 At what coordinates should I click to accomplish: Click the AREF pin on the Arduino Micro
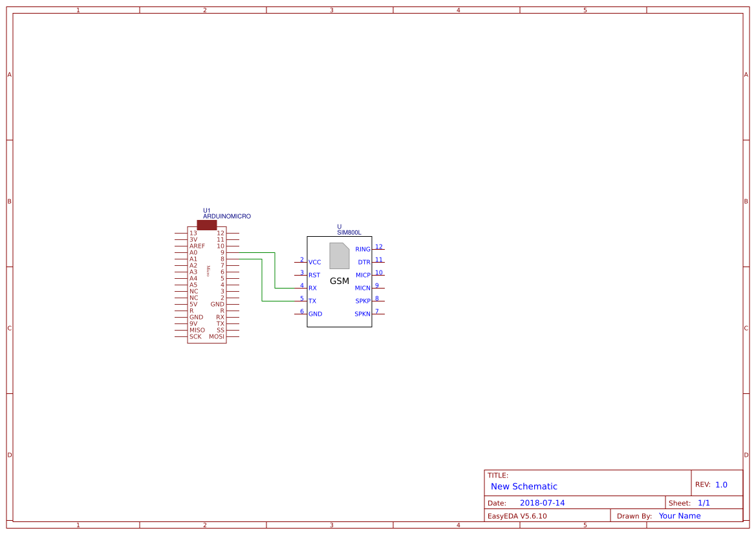click(199, 246)
